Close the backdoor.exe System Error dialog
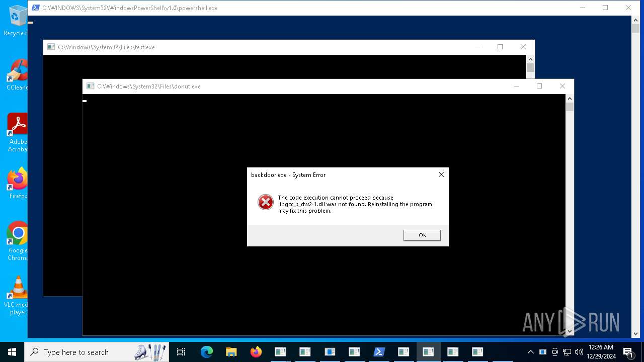 click(x=441, y=174)
